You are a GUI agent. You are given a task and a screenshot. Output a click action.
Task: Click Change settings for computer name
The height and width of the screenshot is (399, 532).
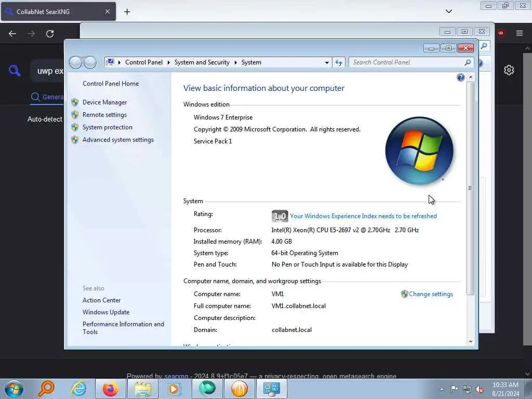431,294
